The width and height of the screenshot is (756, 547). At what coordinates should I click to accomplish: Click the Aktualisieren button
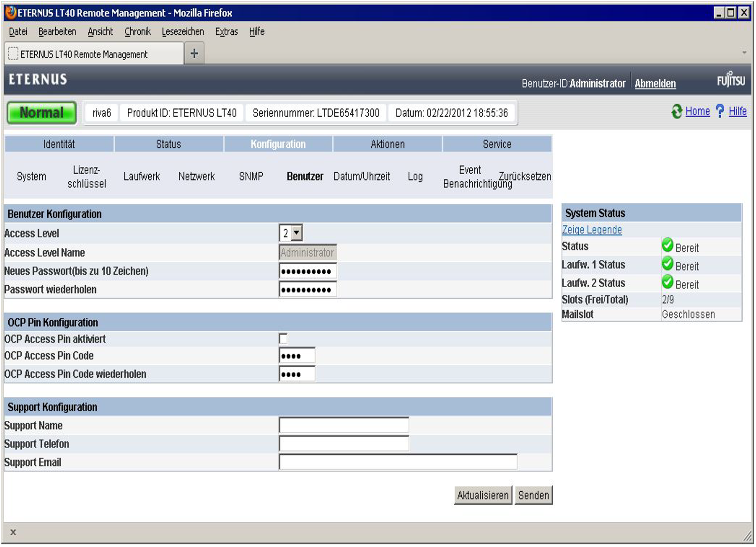point(483,495)
